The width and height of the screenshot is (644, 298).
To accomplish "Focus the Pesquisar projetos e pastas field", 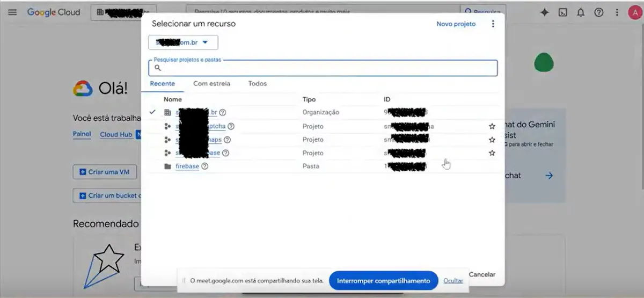I will click(x=323, y=68).
